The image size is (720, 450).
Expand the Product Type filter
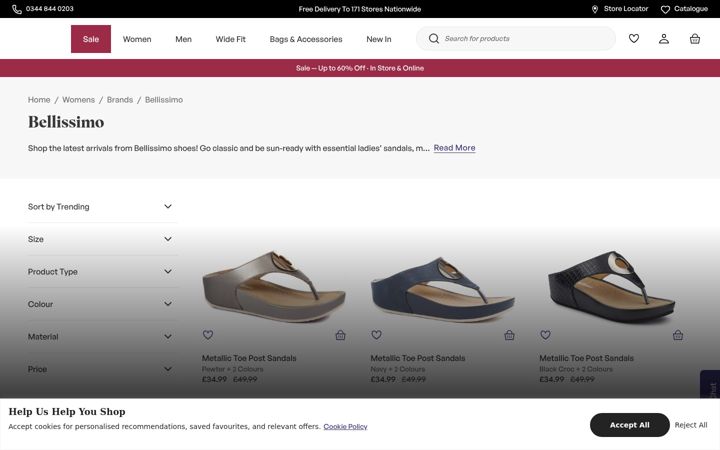[100, 272]
